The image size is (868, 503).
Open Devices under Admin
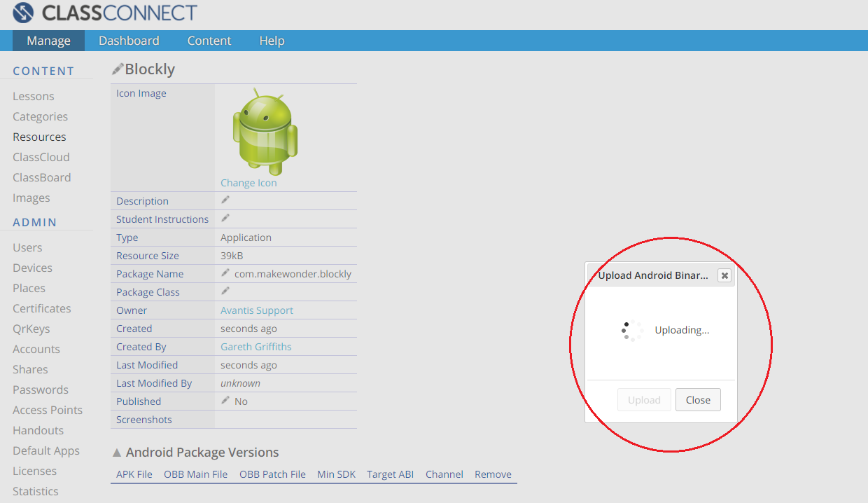point(32,268)
